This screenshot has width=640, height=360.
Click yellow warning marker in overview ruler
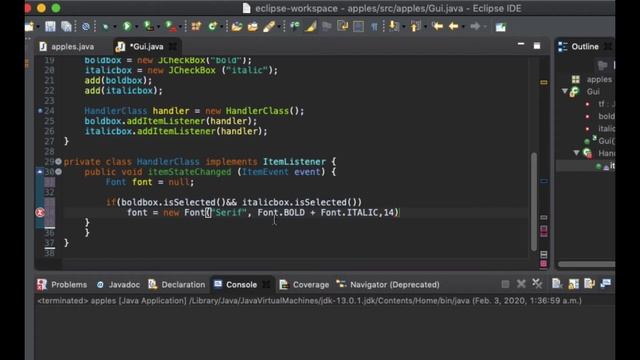click(544, 82)
